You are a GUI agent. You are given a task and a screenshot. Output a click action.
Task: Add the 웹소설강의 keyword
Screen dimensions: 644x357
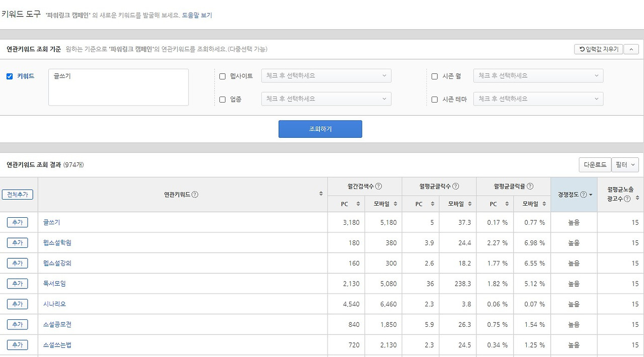17,263
